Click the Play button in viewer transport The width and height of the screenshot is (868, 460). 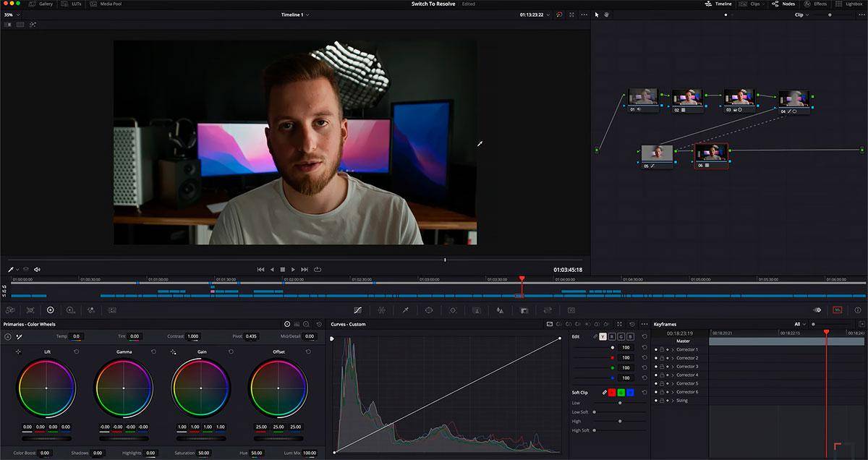pyautogui.click(x=293, y=269)
